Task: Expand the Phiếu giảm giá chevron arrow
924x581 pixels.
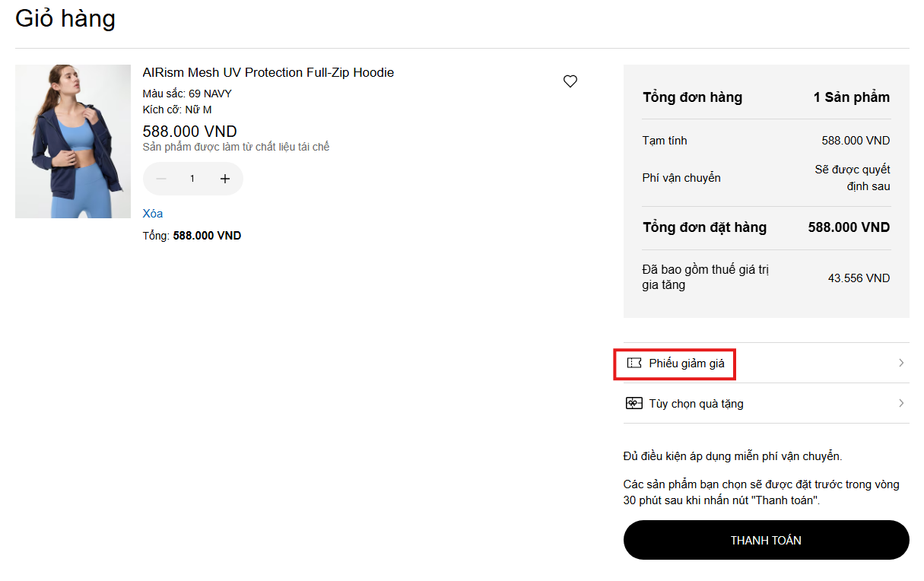Action: 901,364
